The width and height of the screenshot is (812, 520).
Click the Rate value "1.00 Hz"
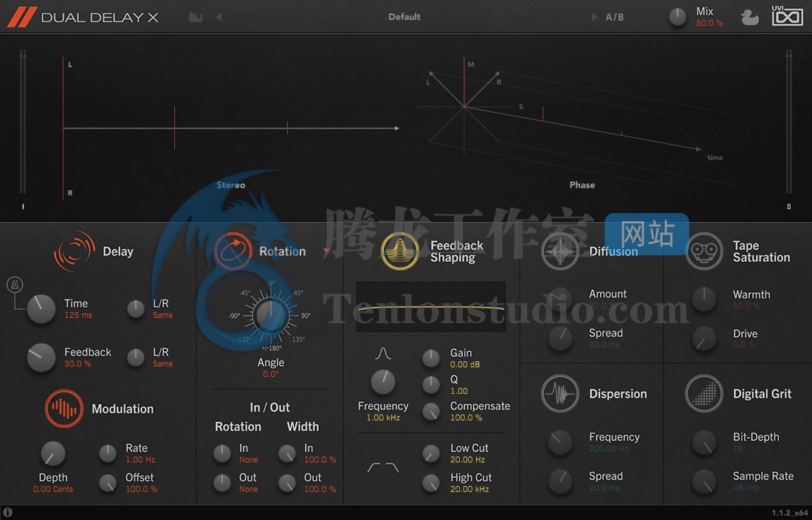pos(140,460)
